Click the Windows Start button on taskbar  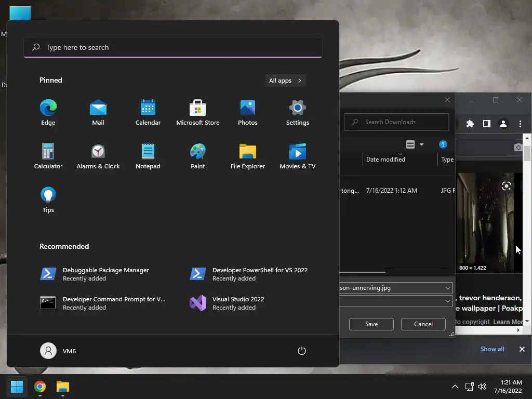[17, 387]
